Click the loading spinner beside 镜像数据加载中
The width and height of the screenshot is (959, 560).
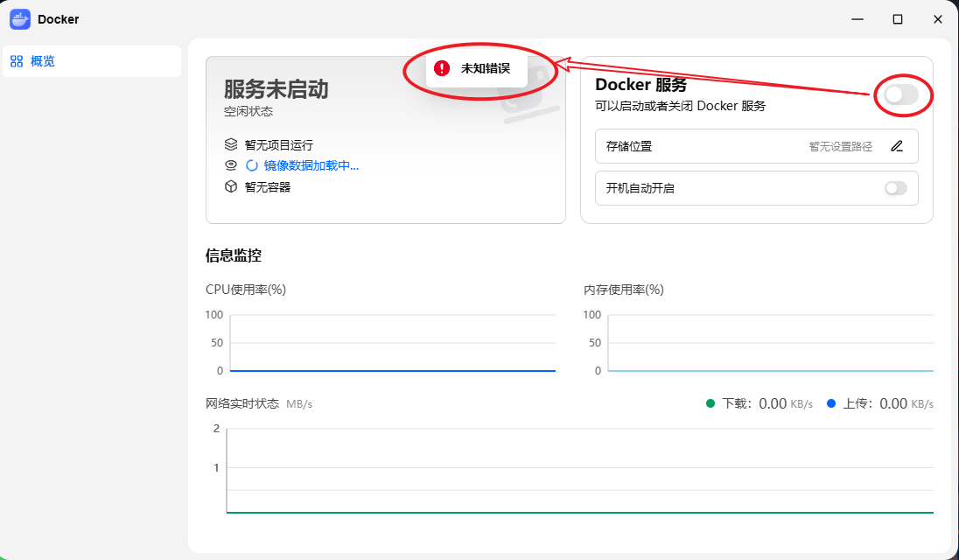(252, 165)
